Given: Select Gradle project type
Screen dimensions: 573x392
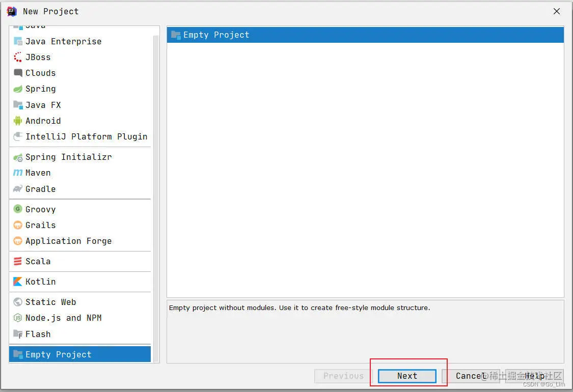Looking at the screenshot, I should coord(79,189).
